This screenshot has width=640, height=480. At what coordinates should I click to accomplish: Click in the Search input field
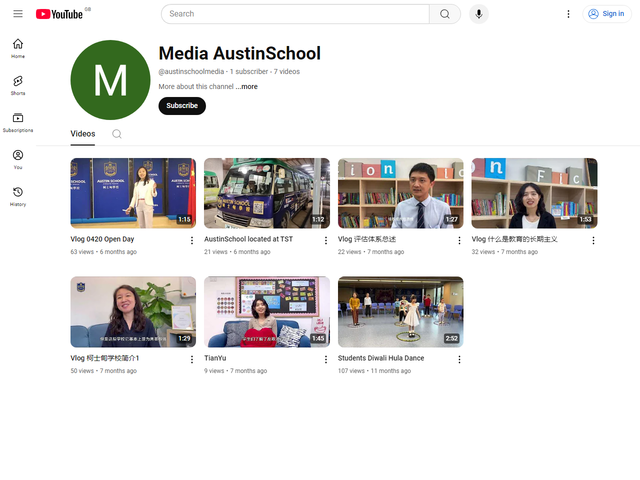point(295,14)
